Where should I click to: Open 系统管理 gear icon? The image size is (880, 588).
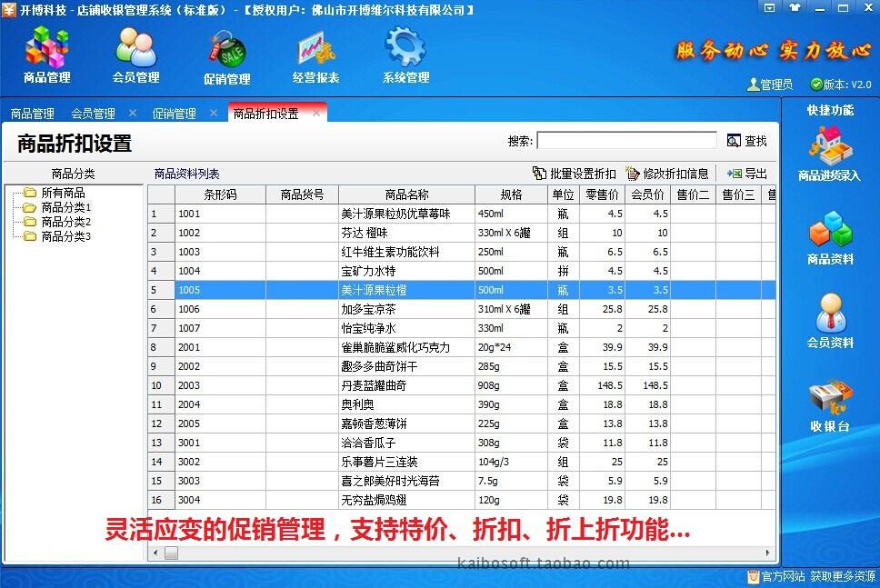(x=405, y=55)
